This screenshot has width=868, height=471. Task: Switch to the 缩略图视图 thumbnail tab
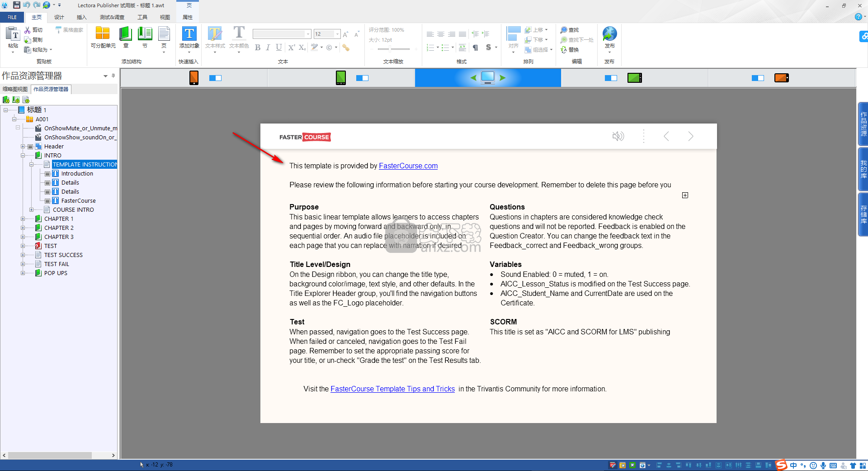(x=15, y=89)
